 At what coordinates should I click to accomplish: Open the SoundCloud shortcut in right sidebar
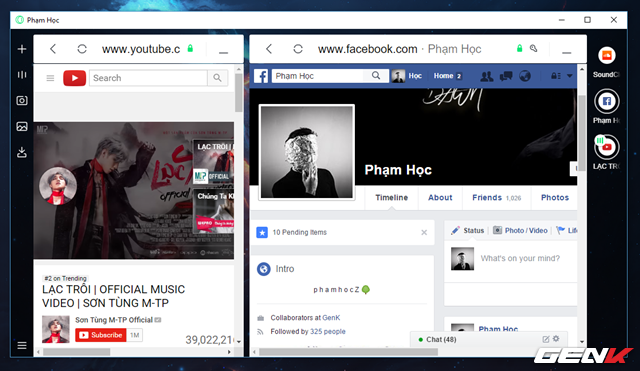click(607, 56)
